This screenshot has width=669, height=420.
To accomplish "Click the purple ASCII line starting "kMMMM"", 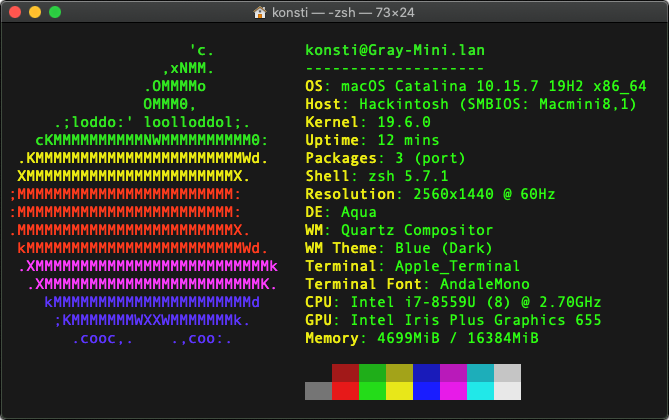I will click(x=152, y=302).
